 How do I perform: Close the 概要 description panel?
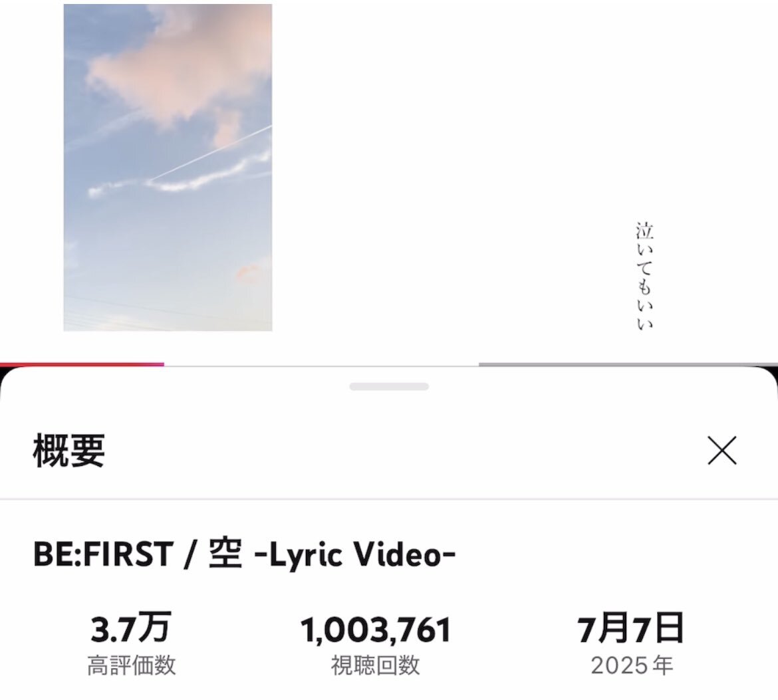[722, 451]
